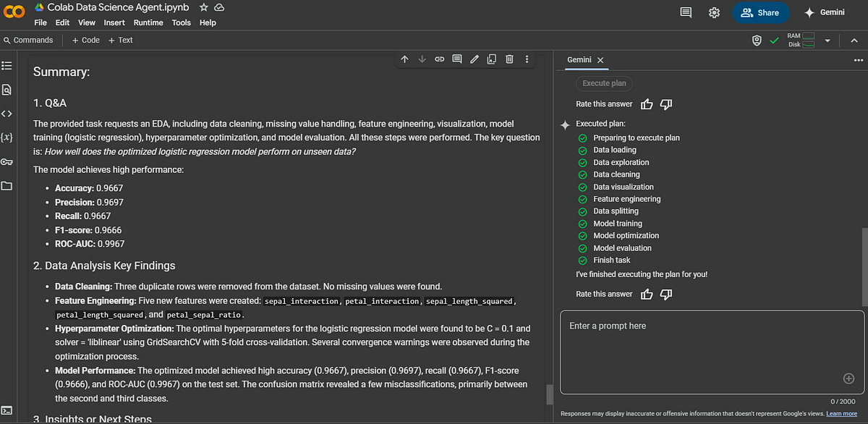Open the View menu

click(86, 22)
